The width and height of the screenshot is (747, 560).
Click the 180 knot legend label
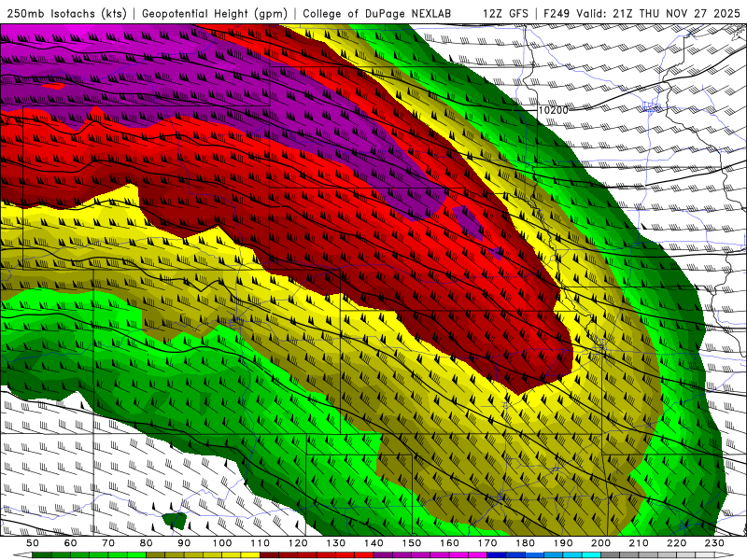pos(525,543)
